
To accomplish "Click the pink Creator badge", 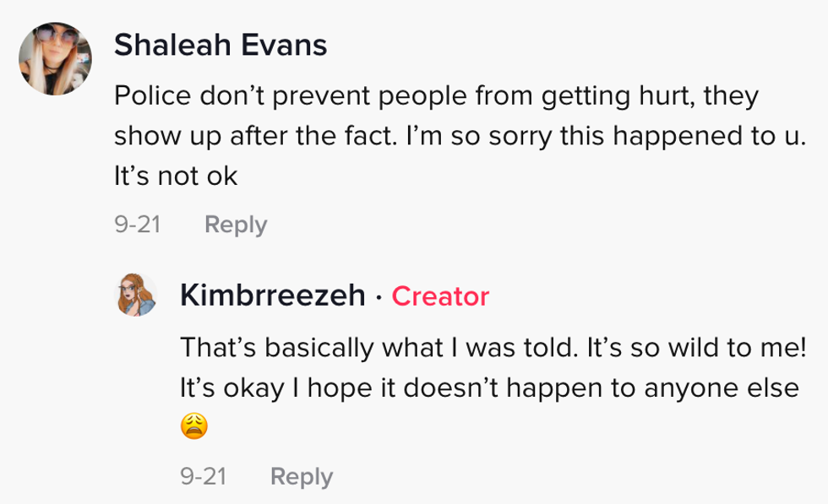I will 440,296.
